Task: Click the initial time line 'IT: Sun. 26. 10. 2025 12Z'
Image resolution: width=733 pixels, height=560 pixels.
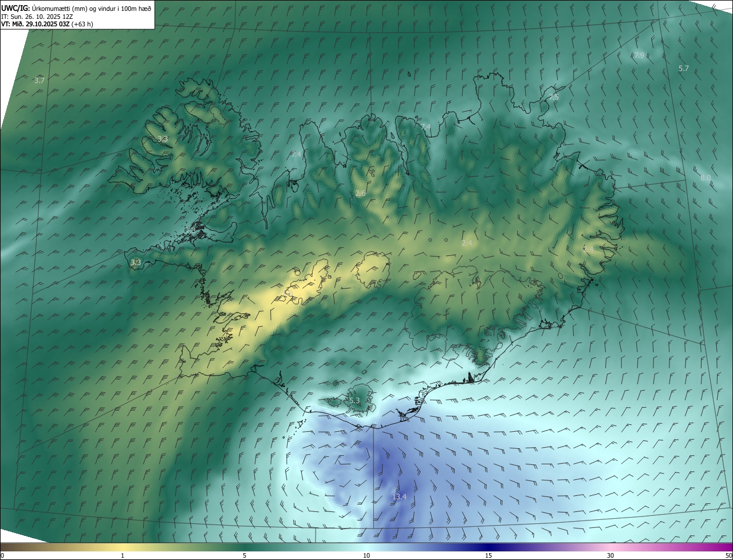Action: coord(37,16)
